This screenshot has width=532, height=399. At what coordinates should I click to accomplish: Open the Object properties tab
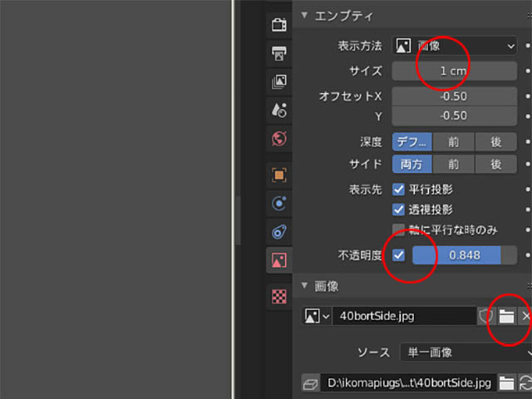279,175
